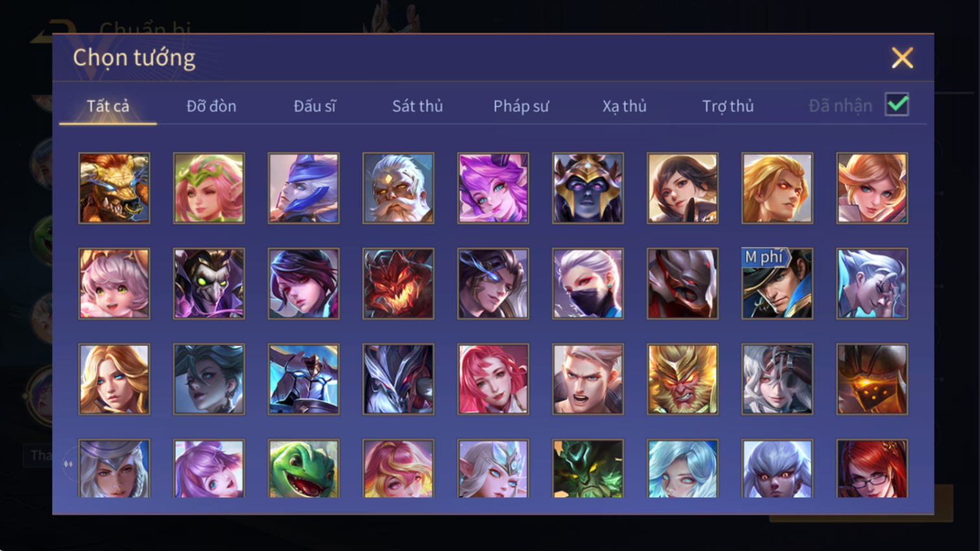980x551 pixels.
Task: Select the Tất cả tab
Action: coord(108,106)
